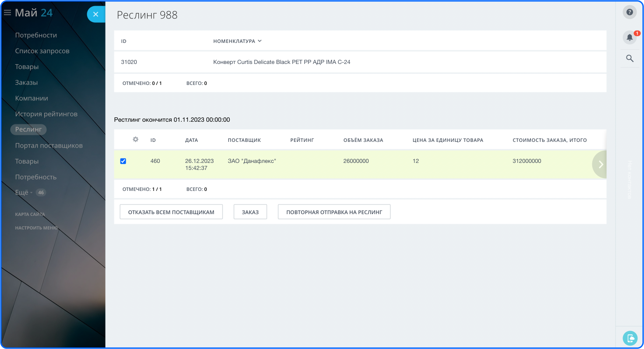The width and height of the screenshot is (644, 349).
Task: Click the 46 badge next to Ещё
Action: (x=41, y=193)
